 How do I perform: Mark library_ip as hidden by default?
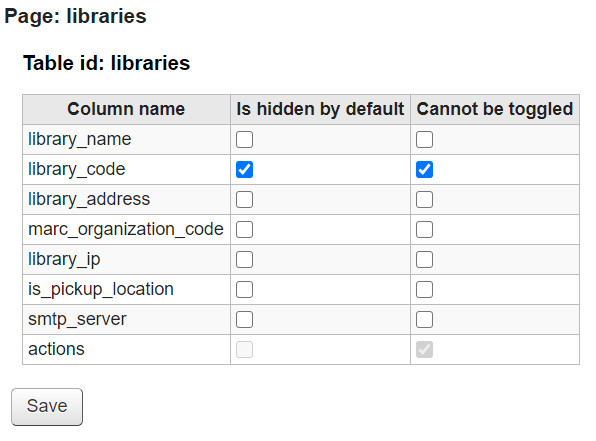coord(244,260)
